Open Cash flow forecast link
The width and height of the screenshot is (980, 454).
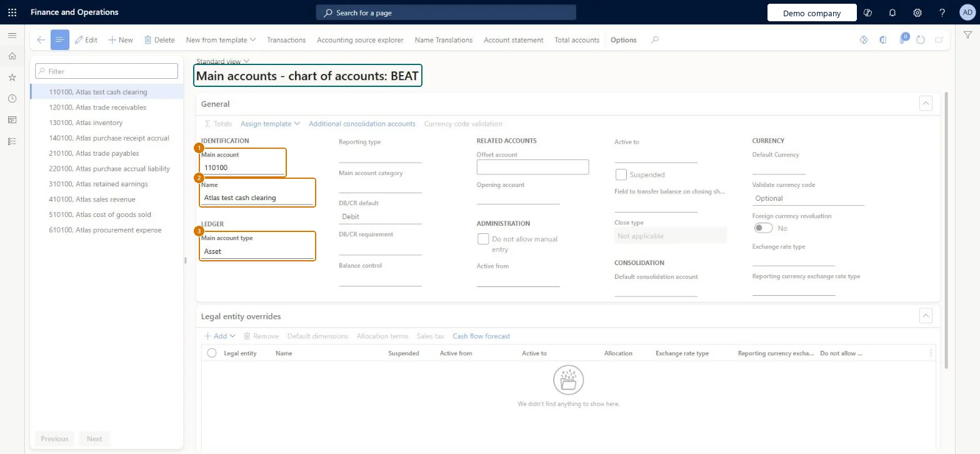click(481, 336)
